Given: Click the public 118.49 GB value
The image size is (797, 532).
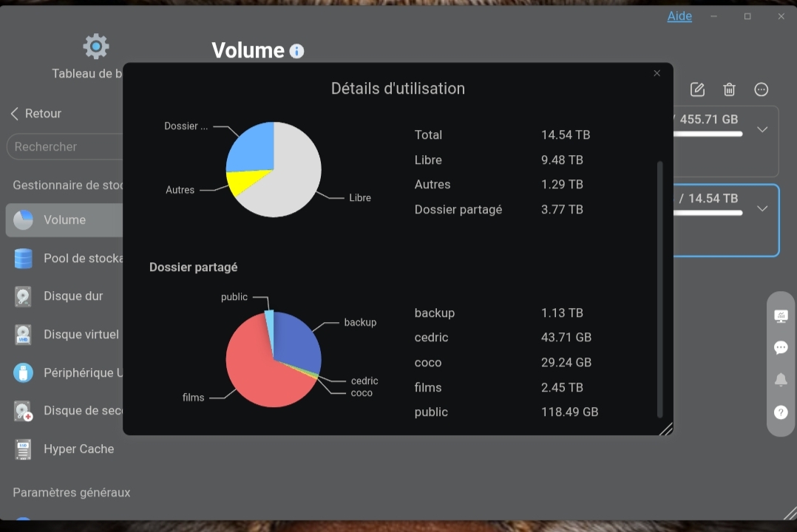Looking at the screenshot, I should coord(569,412).
